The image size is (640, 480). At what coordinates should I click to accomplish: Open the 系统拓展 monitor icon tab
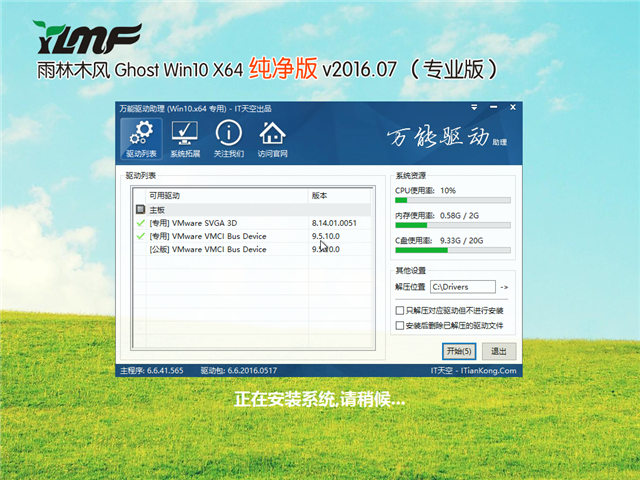pos(185,139)
